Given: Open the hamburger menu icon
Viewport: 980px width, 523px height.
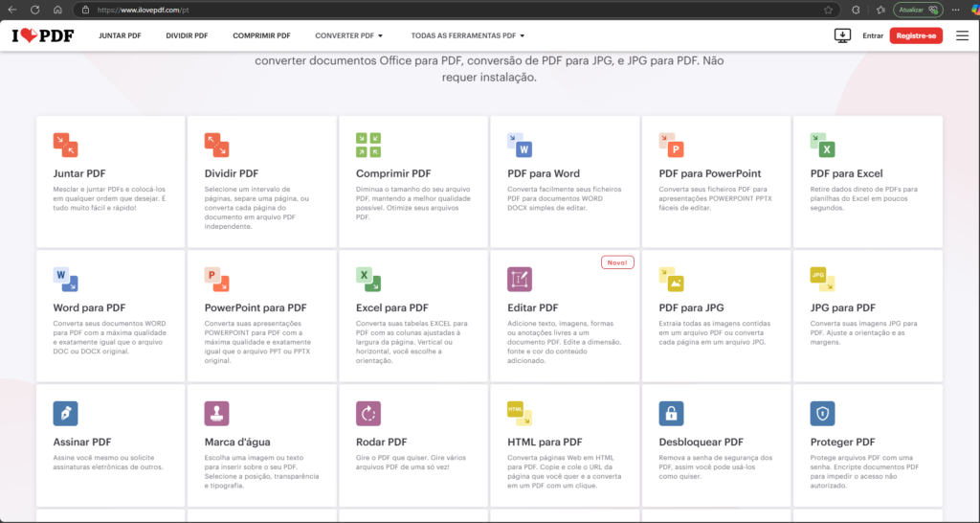Looking at the screenshot, I should [x=963, y=35].
